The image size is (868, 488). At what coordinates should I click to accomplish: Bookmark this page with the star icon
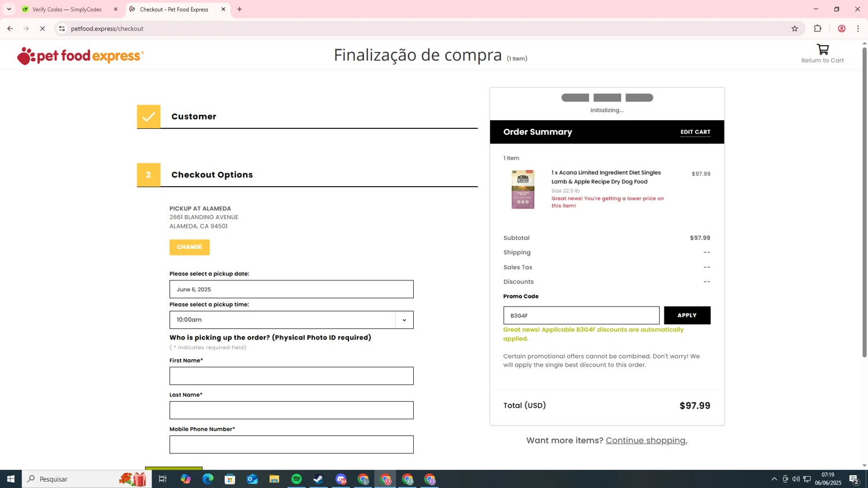tap(795, 28)
